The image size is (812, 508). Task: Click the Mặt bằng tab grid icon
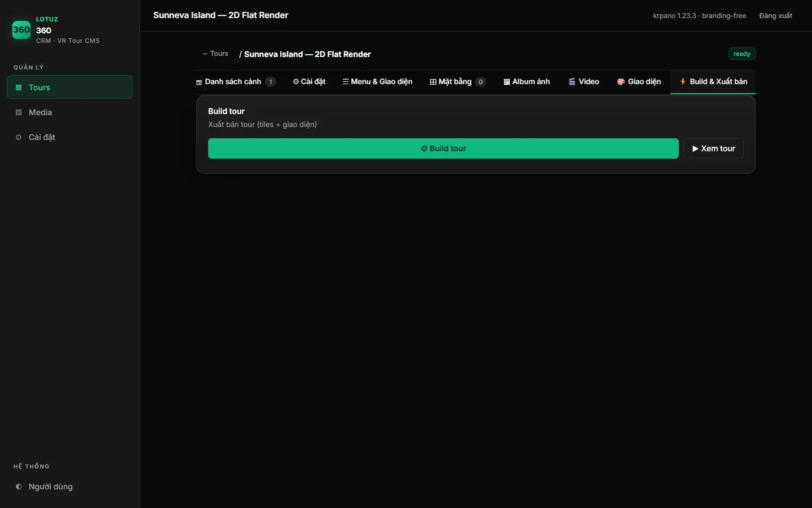tap(433, 82)
